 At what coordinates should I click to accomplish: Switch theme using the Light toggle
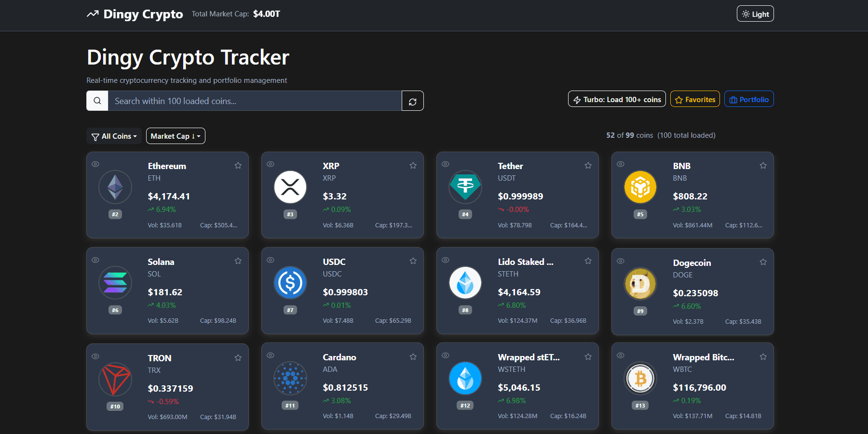pyautogui.click(x=755, y=13)
